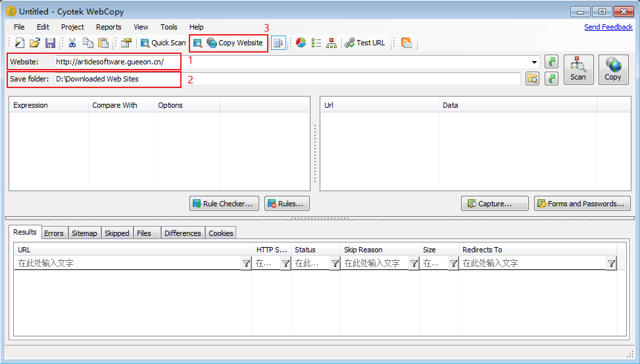The width and height of the screenshot is (640, 364).
Task: Click the Paste clipboard icon
Action: coord(103,43)
